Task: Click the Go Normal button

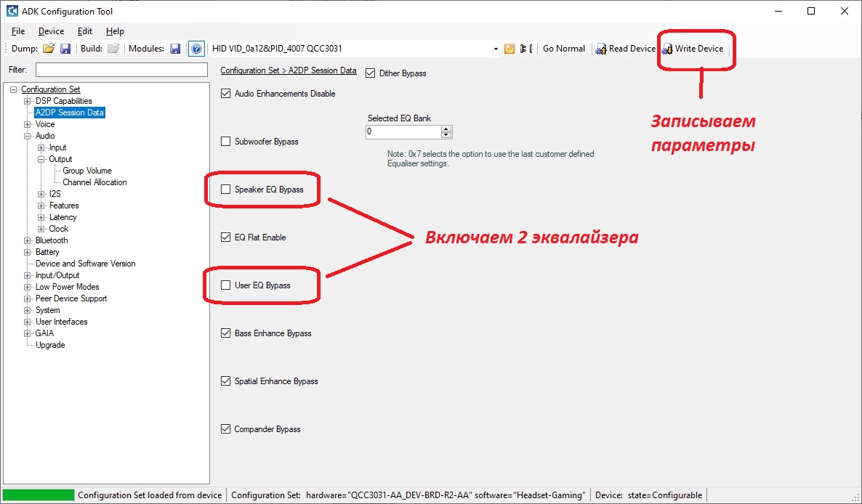Action: (x=563, y=49)
